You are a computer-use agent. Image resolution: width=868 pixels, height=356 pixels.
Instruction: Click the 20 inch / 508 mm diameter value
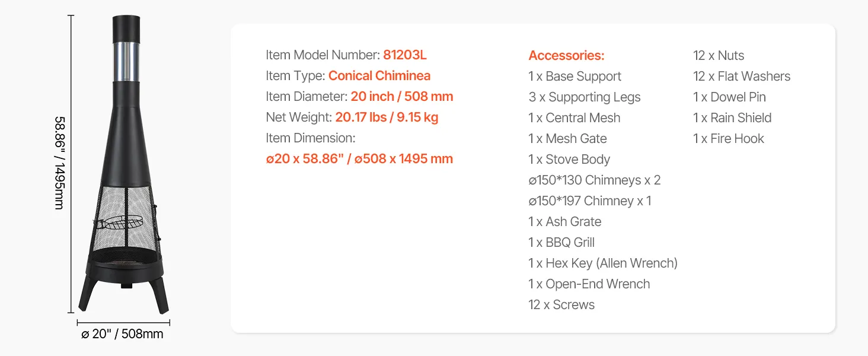[401, 97]
